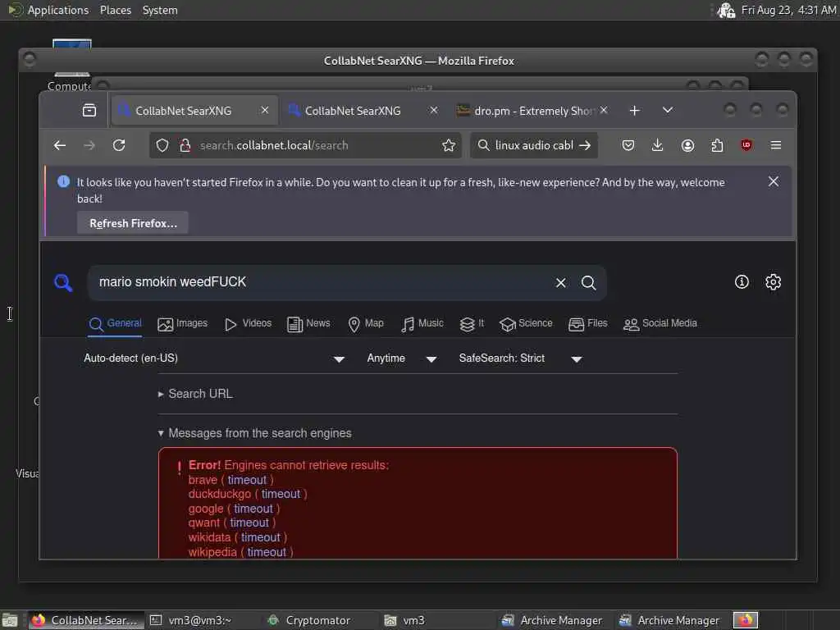
Task: Open the Auto-detect language dropdown
Action: click(214, 358)
